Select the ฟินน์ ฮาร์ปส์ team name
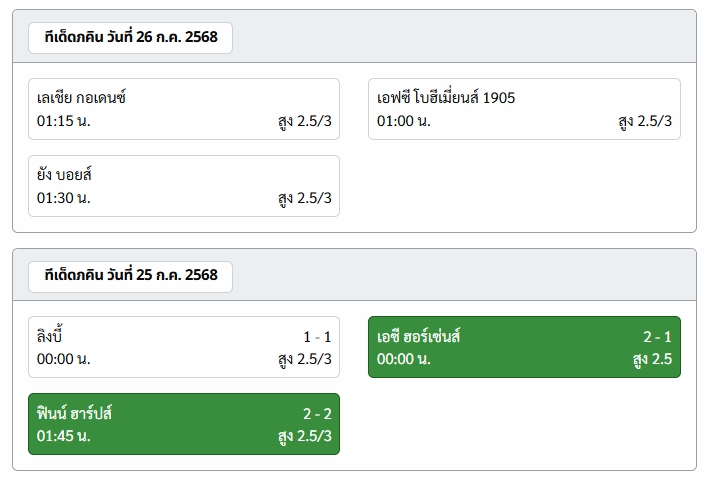 click(74, 413)
